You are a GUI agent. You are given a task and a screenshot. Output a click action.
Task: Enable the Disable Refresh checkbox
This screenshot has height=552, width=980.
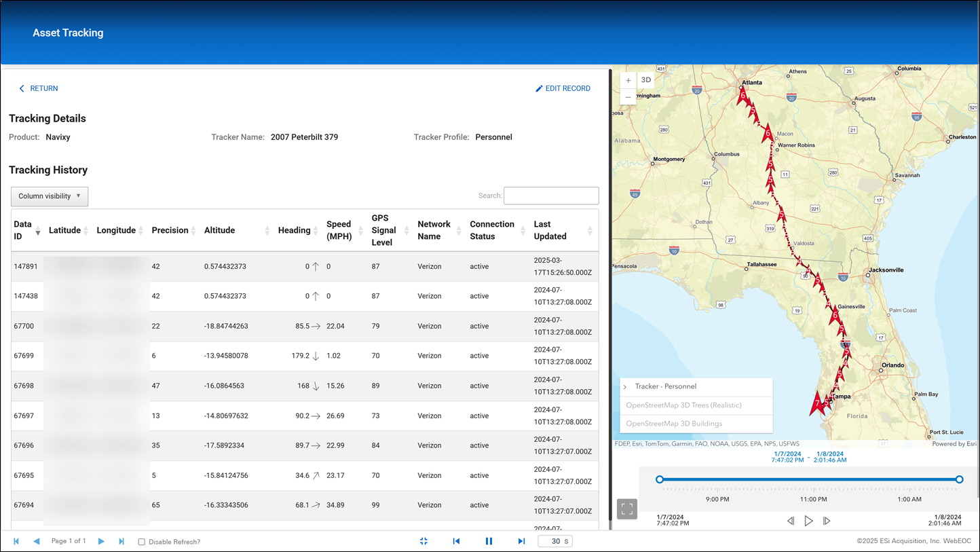(140, 541)
